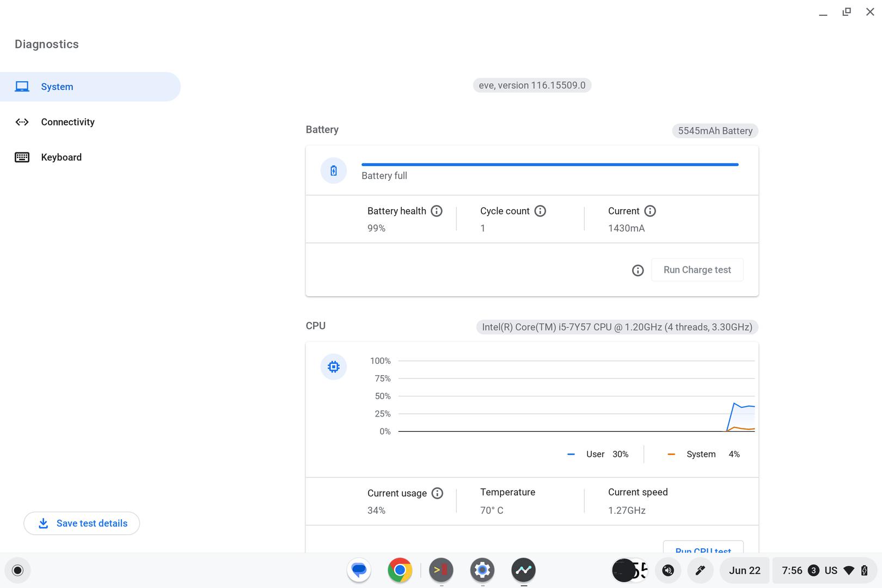This screenshot has height=588, width=882.
Task: Click the 34% current usage value
Action: coord(376,510)
